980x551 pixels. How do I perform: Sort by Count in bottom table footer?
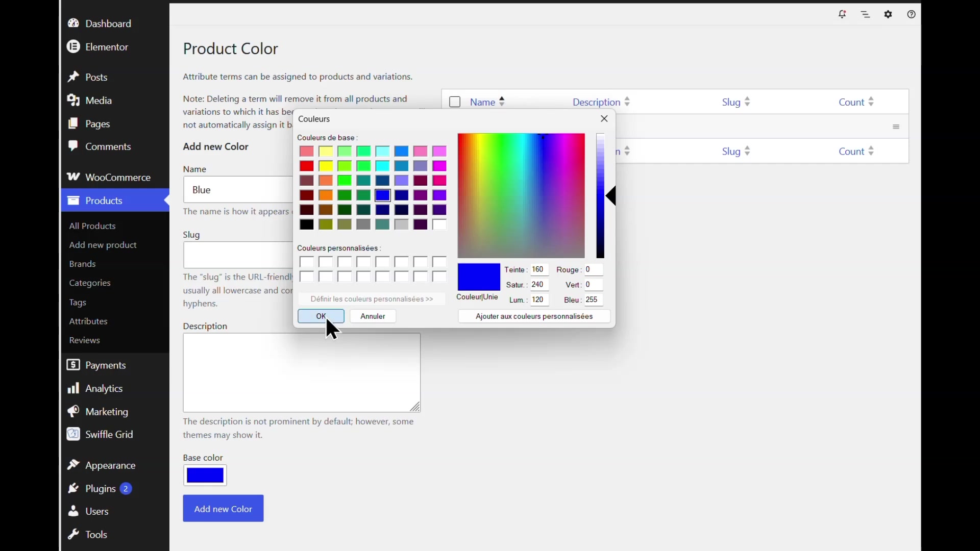[x=857, y=152]
